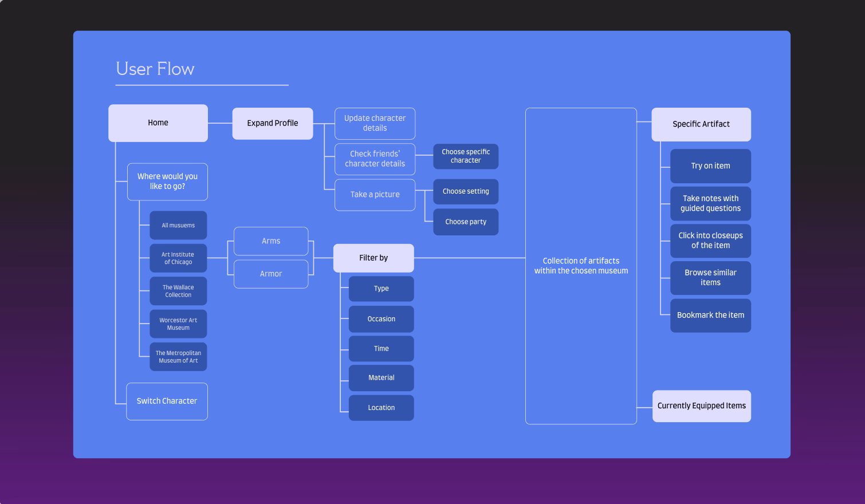Choose specific character option
865x504 pixels.
[466, 156]
